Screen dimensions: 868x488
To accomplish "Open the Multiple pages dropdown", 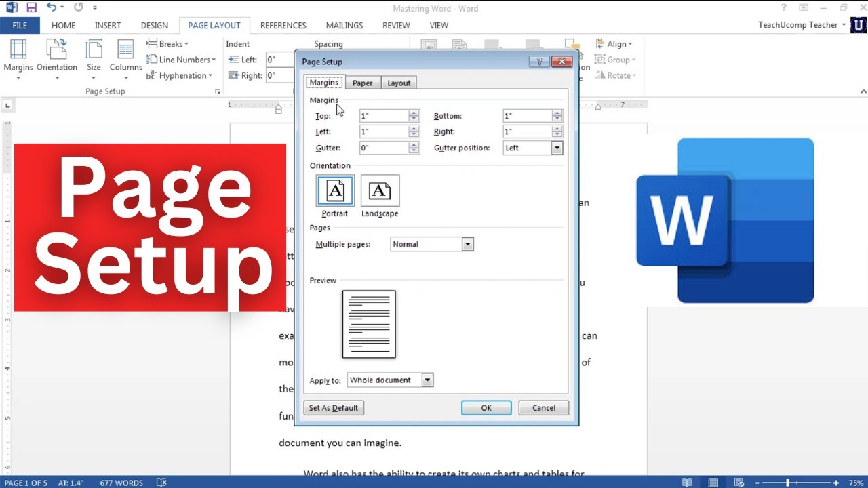I will (x=432, y=244).
